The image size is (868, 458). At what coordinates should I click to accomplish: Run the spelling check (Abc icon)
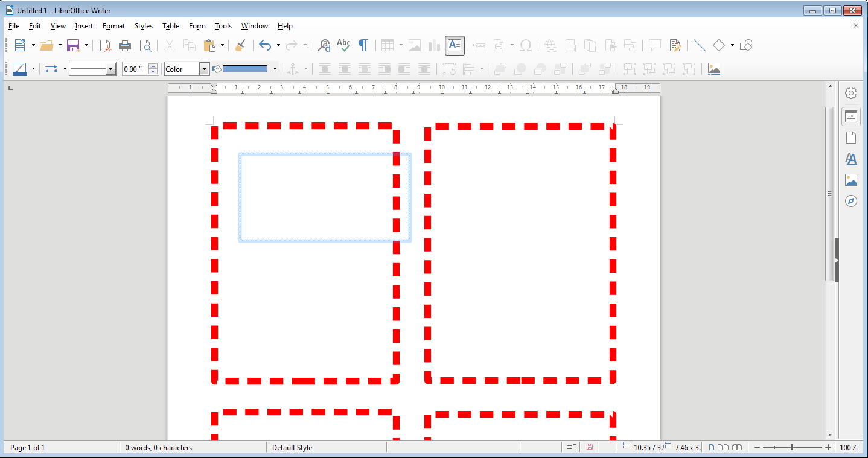pyautogui.click(x=343, y=45)
